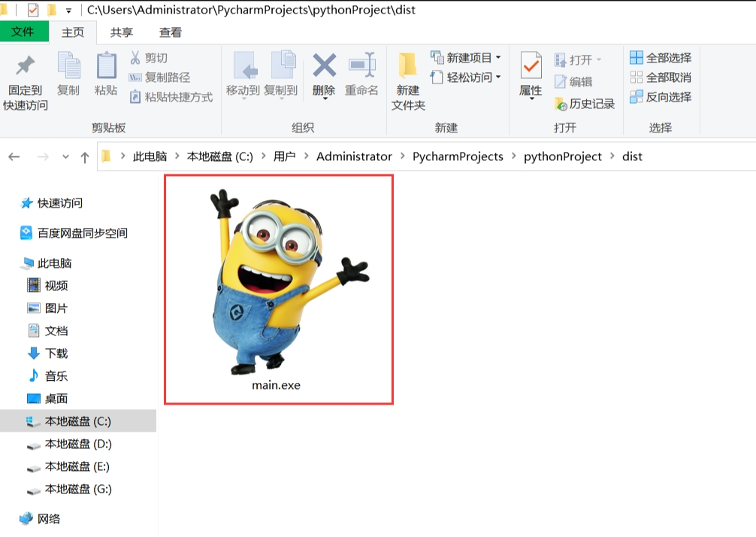Screen dimensions: 756x537
Task: Click the Rename icon
Action: click(361, 66)
